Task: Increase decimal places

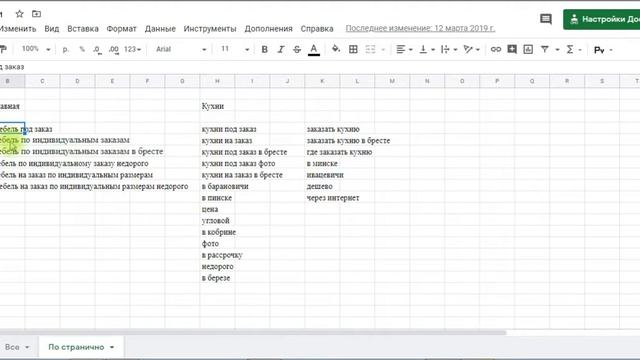Action: tap(114, 50)
